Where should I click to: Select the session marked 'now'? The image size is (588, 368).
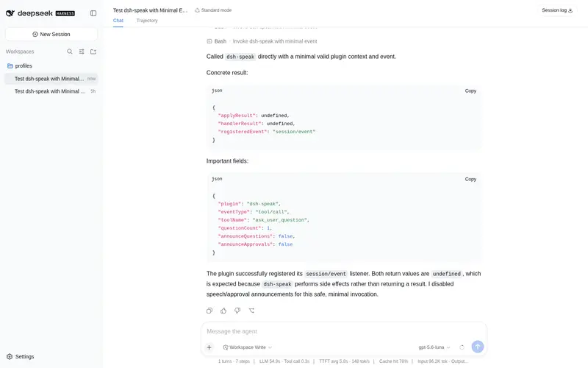coord(51,79)
